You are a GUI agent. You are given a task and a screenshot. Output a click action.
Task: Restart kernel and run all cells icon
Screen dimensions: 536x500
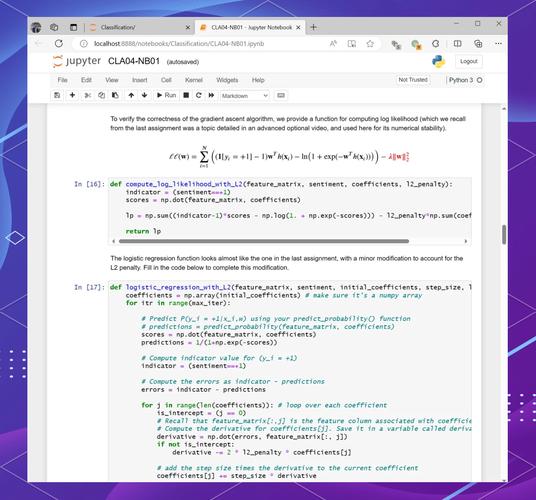click(x=211, y=95)
